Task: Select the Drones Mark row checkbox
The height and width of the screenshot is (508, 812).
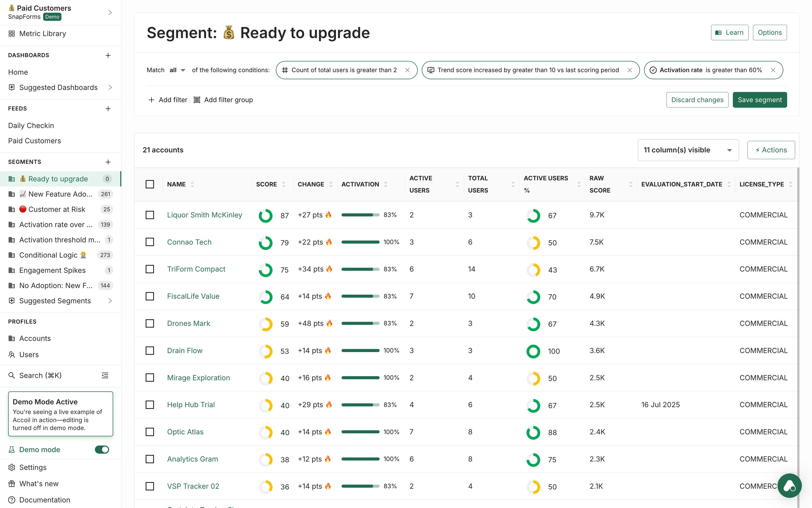Action: [x=150, y=323]
